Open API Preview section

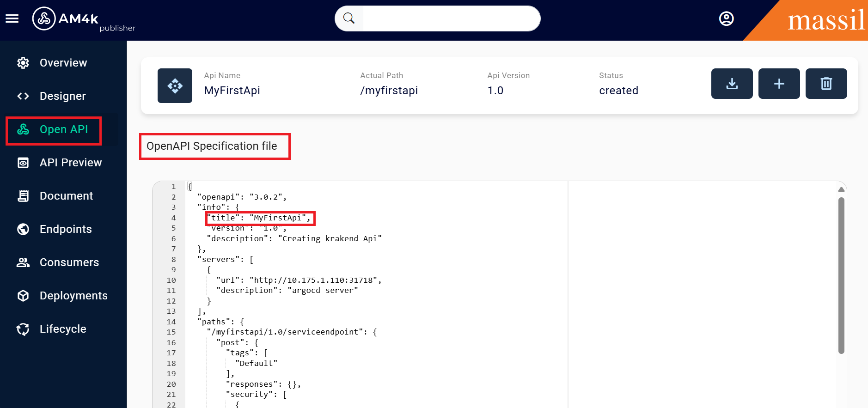(x=71, y=163)
